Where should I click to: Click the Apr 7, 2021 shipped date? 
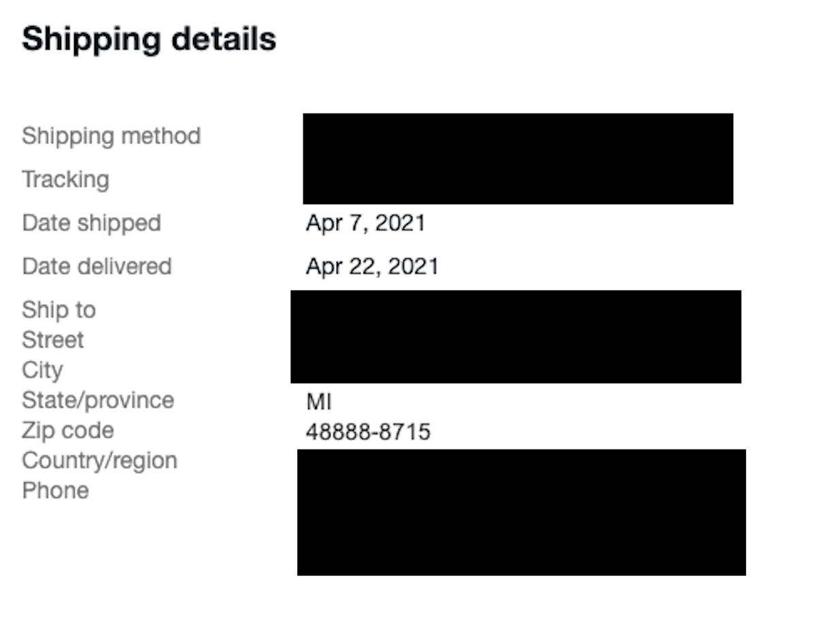coord(366,223)
